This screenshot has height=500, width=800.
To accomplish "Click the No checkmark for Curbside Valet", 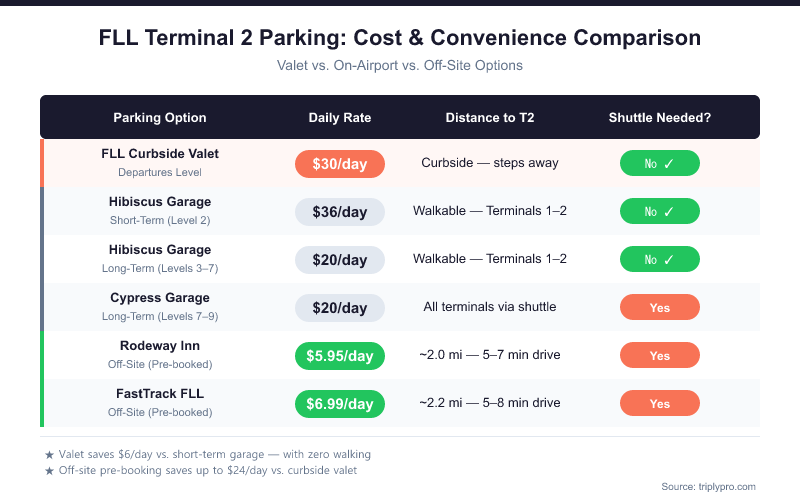I will [659, 163].
